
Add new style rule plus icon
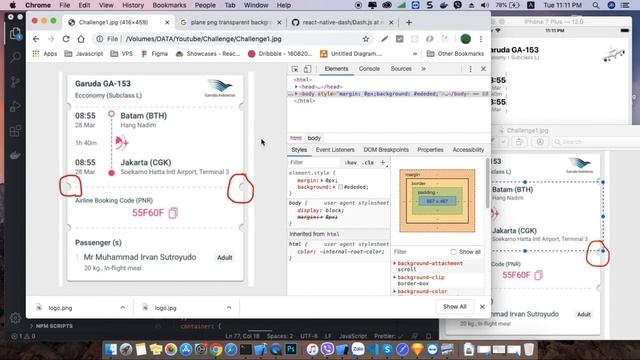coord(382,162)
